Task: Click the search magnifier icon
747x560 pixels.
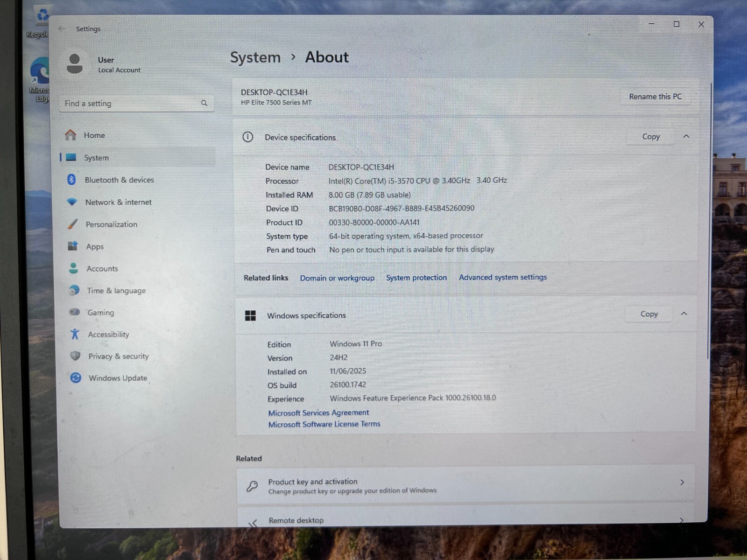Action: point(204,103)
